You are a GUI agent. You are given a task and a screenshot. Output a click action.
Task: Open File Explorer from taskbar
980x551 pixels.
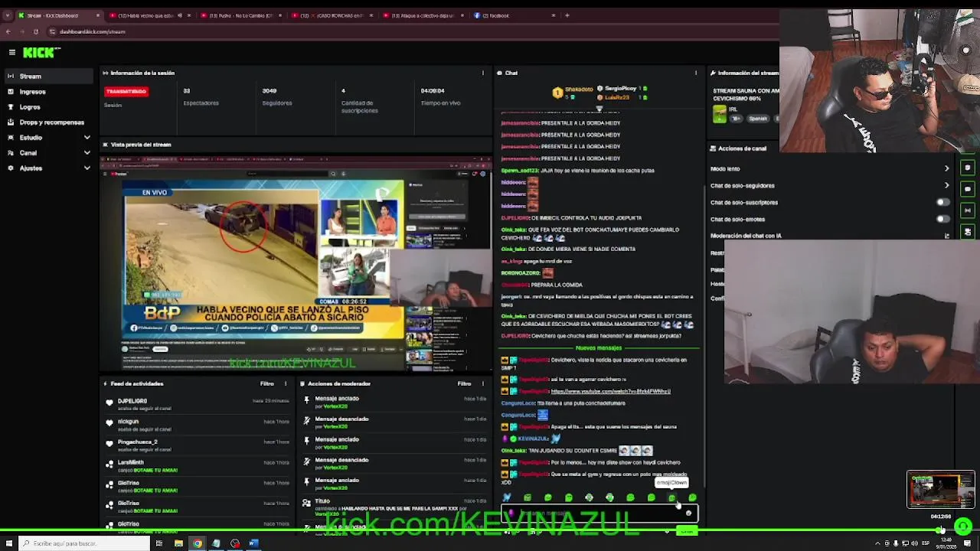[x=178, y=543]
